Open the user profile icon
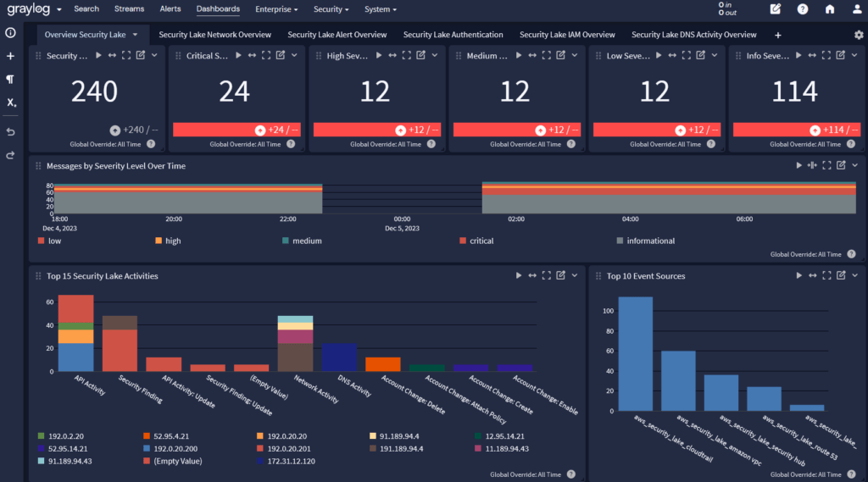The height and width of the screenshot is (482, 868). pyautogui.click(x=856, y=9)
